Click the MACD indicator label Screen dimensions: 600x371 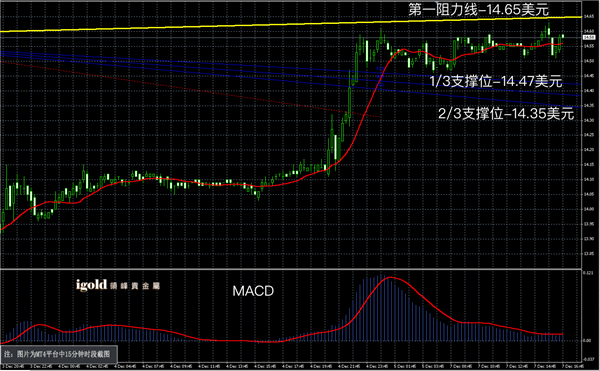pos(253,291)
